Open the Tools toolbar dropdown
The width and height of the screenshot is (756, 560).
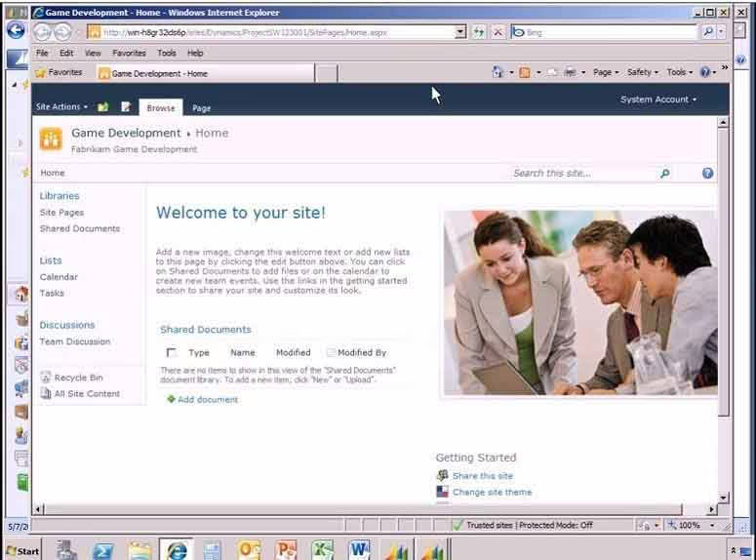(x=679, y=72)
